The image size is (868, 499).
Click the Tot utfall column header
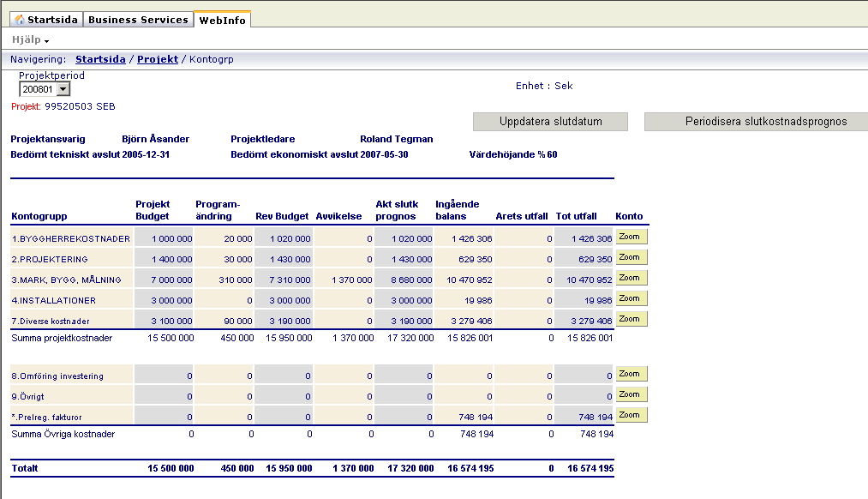click(x=577, y=217)
